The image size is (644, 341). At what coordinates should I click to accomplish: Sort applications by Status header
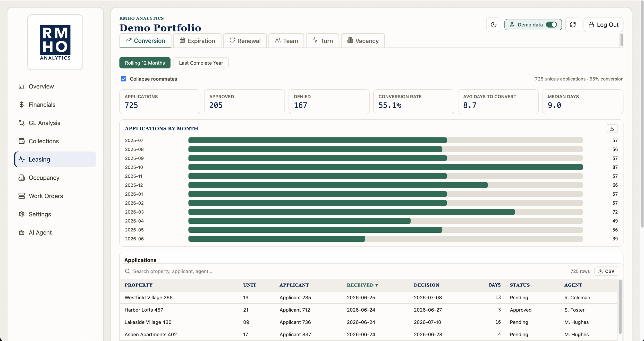point(520,285)
